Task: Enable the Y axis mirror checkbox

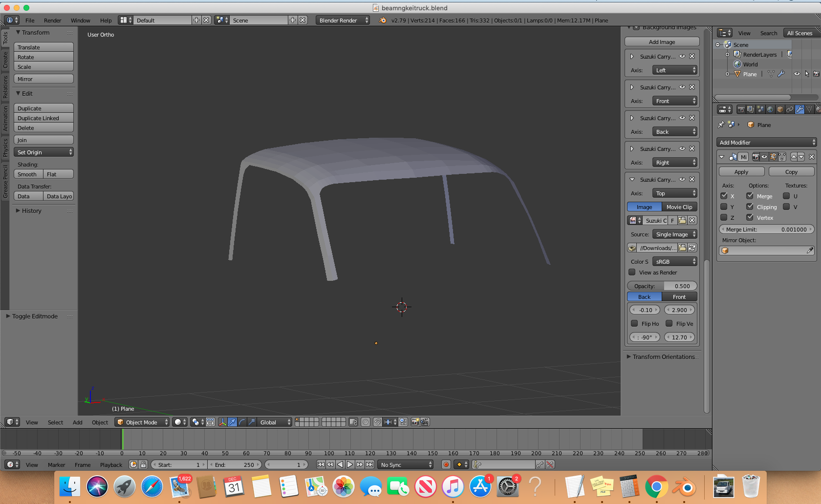Action: (724, 207)
